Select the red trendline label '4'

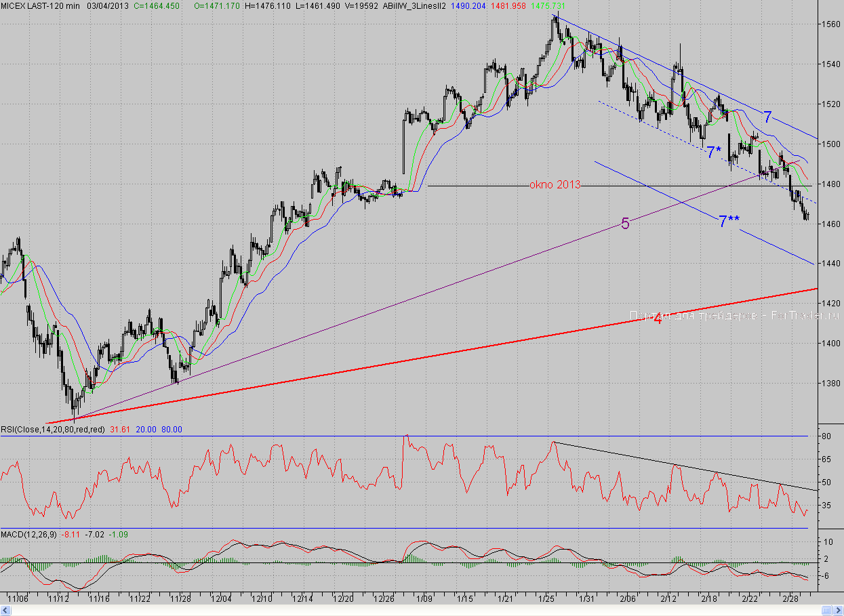click(x=657, y=319)
